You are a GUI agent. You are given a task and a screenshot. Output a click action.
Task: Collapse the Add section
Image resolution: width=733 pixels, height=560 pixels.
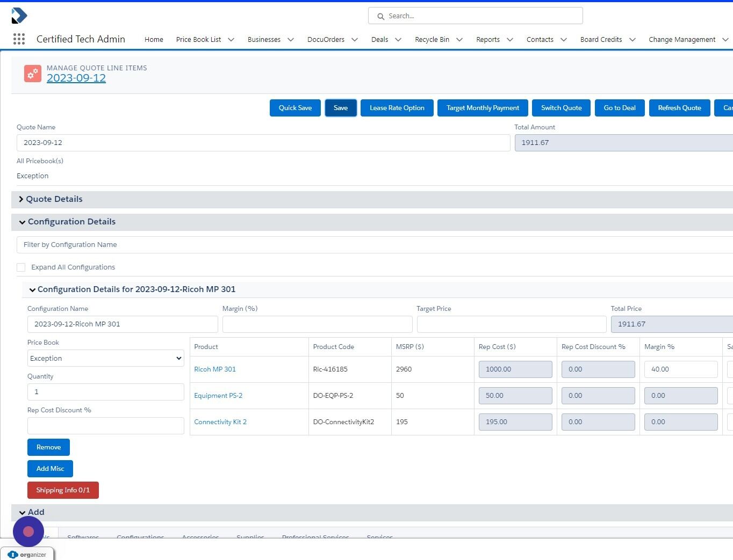pos(23,512)
